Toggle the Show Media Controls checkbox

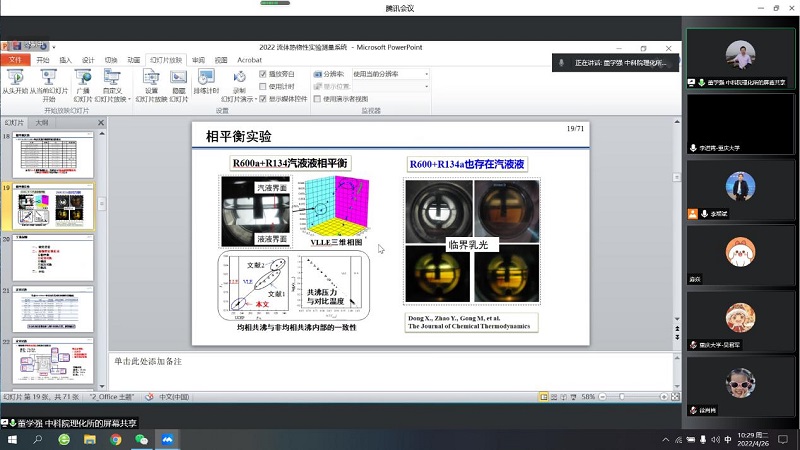(263, 98)
